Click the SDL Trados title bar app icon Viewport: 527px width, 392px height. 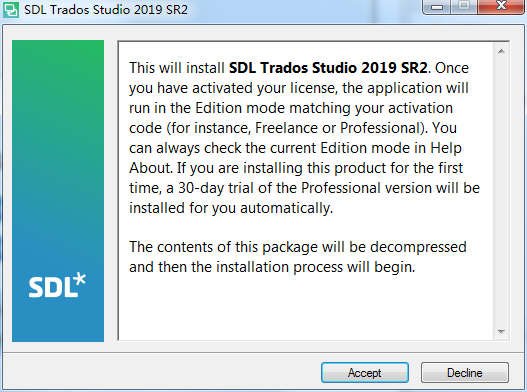click(x=11, y=10)
